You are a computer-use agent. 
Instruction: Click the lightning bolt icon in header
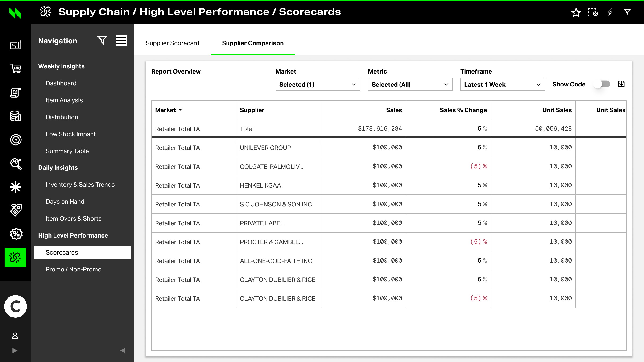click(610, 12)
